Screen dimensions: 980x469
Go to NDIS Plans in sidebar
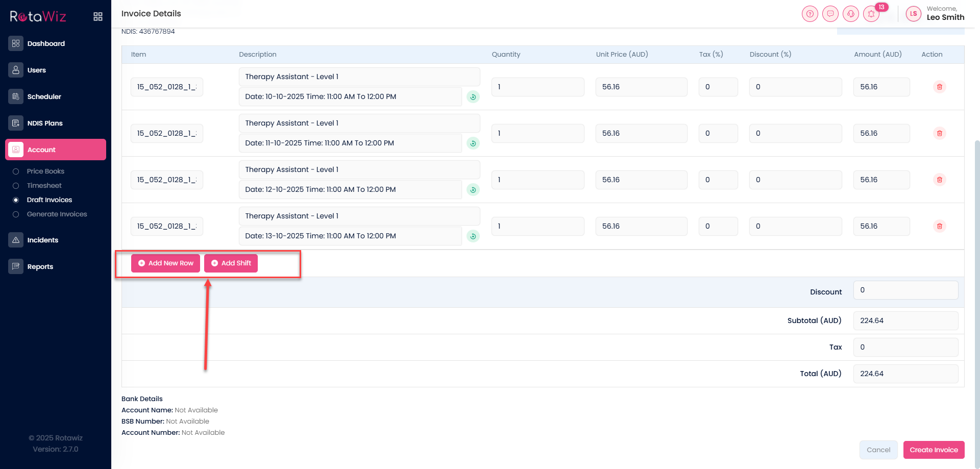(45, 123)
